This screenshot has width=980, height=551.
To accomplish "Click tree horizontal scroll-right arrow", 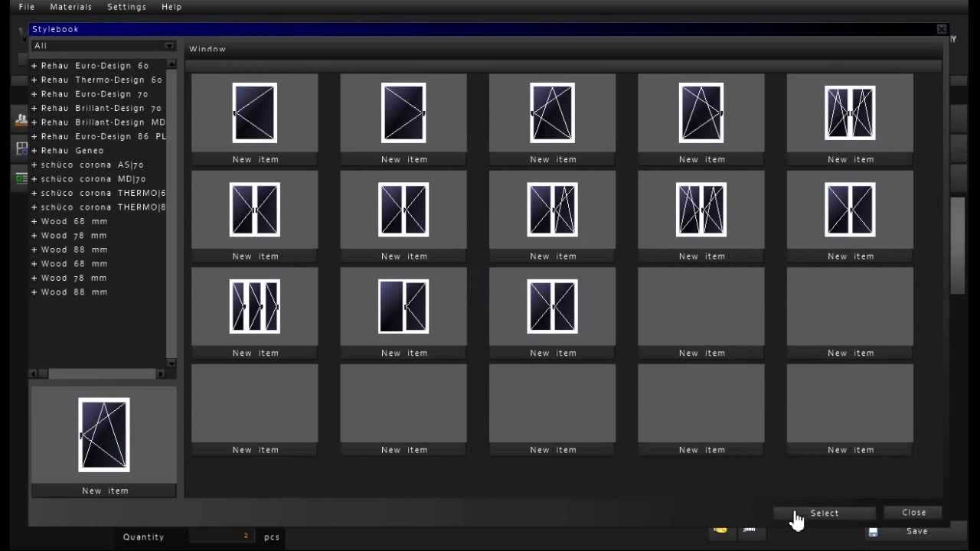I will tap(161, 373).
